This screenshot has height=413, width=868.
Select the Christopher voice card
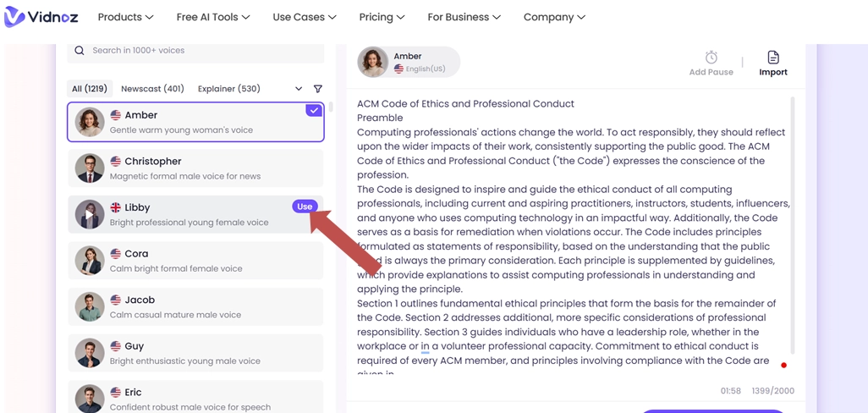(x=195, y=168)
